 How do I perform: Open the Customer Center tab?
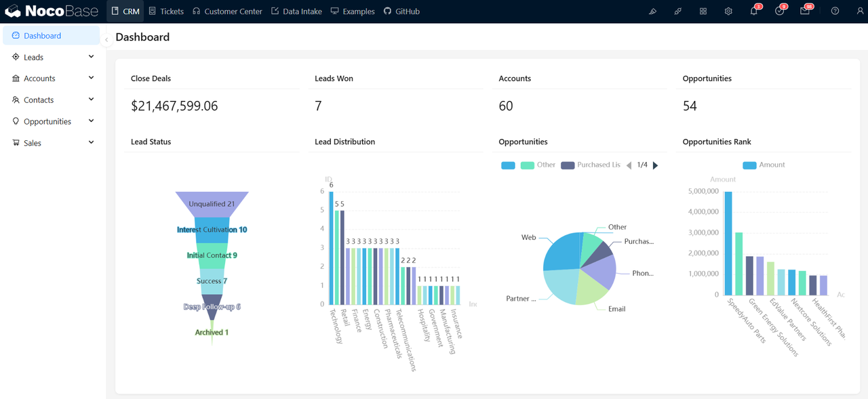tap(227, 12)
